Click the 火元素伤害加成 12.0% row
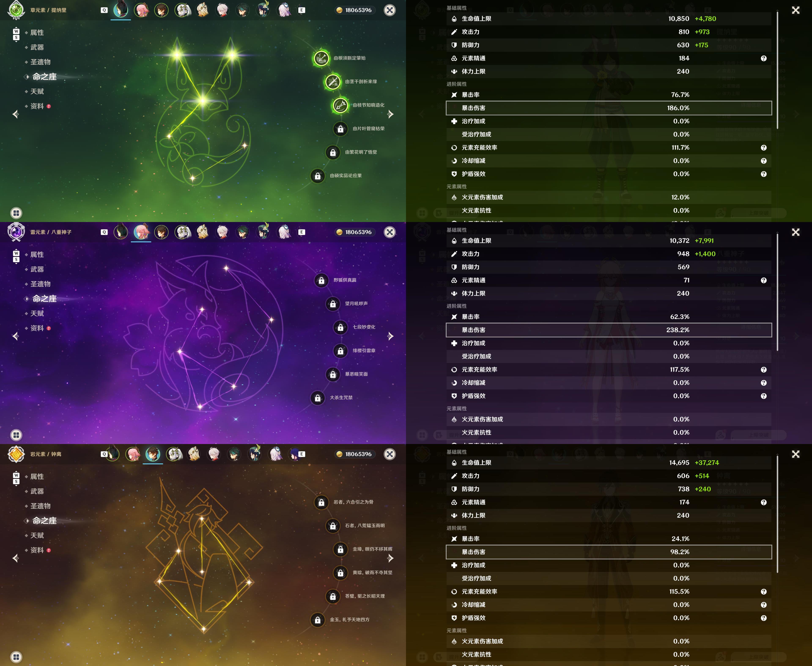Screen dimensions: 812x666 [x=609, y=197]
